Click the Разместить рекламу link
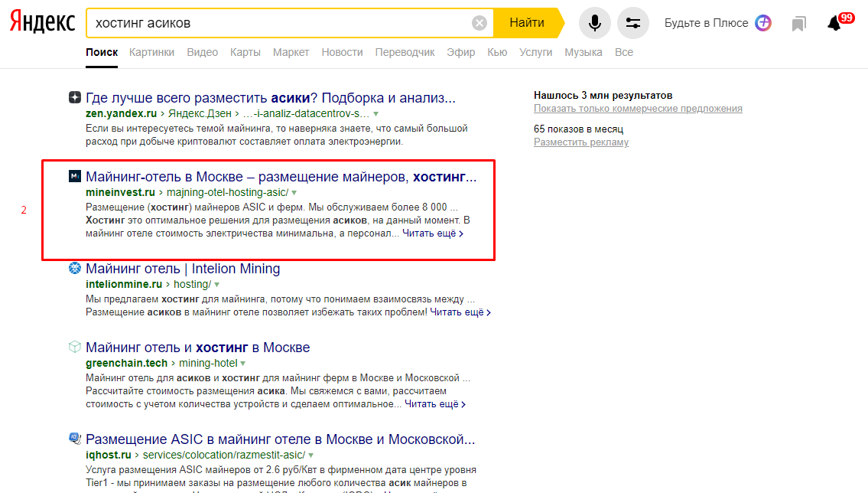Screen dimensions: 868x493 pyautogui.click(x=580, y=142)
